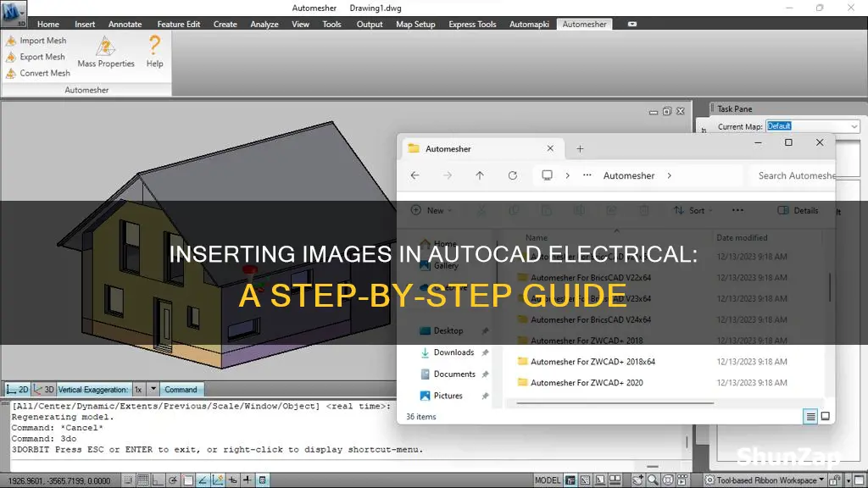Viewport: 868px width, 488px height.
Task: Open Mass Properties in the ribbon
Action: [x=106, y=52]
